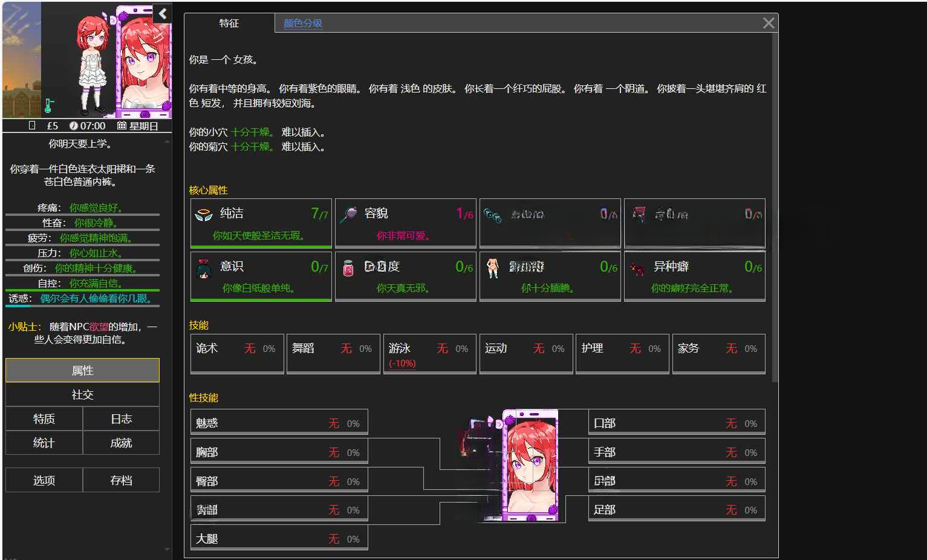Click the 容貌 hand mirror icon
Screen dimensions: 927x560
348,214
